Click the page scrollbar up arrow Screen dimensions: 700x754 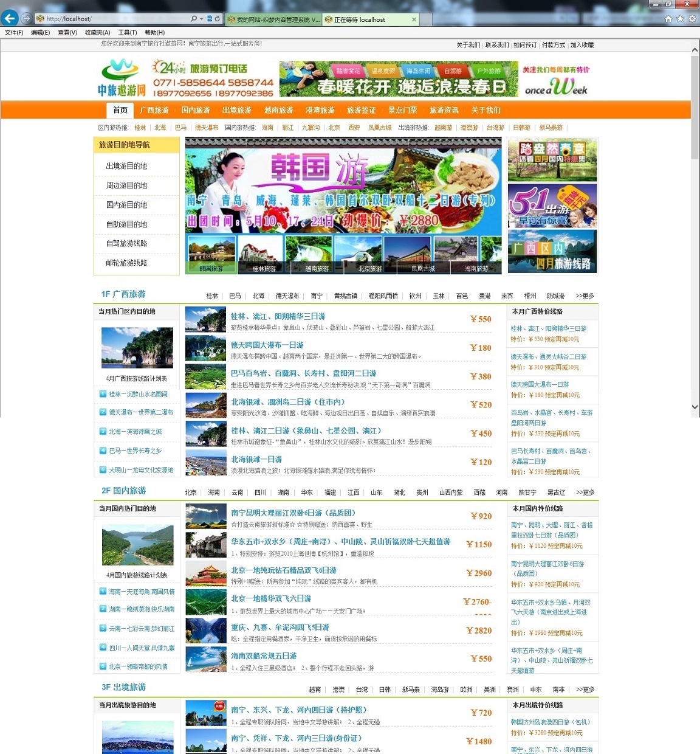click(x=695, y=51)
